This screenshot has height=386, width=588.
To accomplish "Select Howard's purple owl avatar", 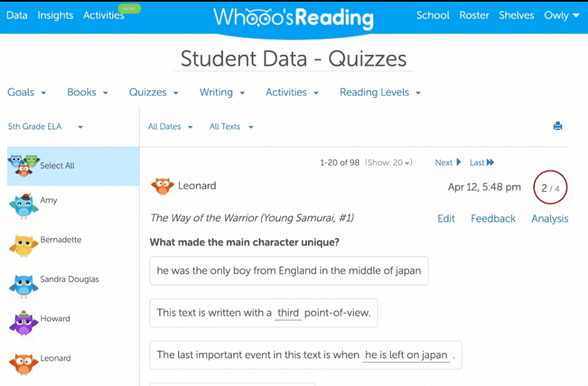I will click(24, 323).
